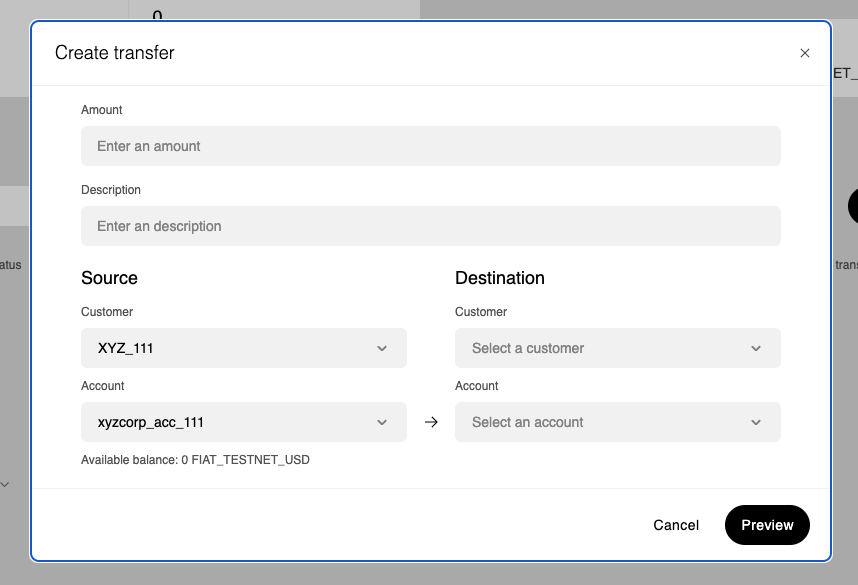The height and width of the screenshot is (585, 858).
Task: Click the chevron in 'Select an account' field
Action: 756,422
